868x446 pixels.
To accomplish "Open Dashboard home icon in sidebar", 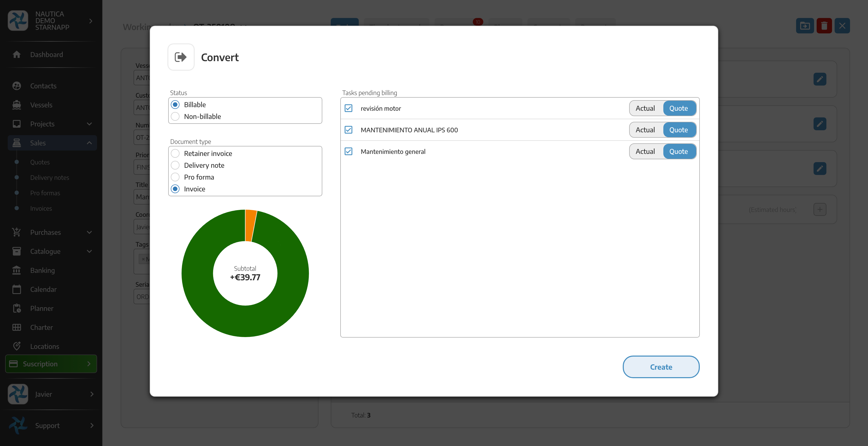I will [16, 55].
